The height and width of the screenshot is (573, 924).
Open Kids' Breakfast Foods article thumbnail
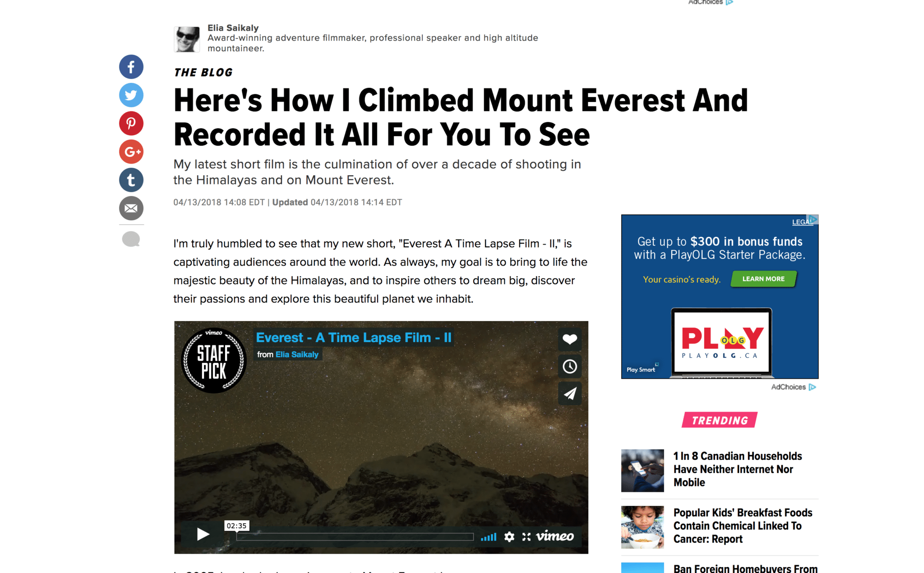[x=642, y=527]
